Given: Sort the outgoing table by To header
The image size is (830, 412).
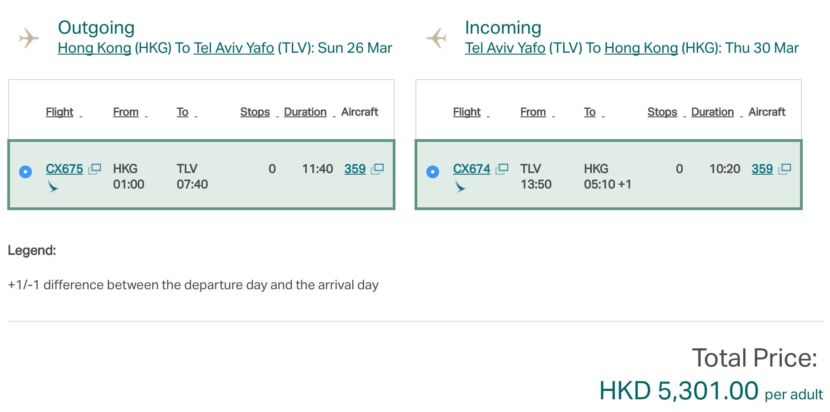Looking at the screenshot, I should click(x=183, y=112).
